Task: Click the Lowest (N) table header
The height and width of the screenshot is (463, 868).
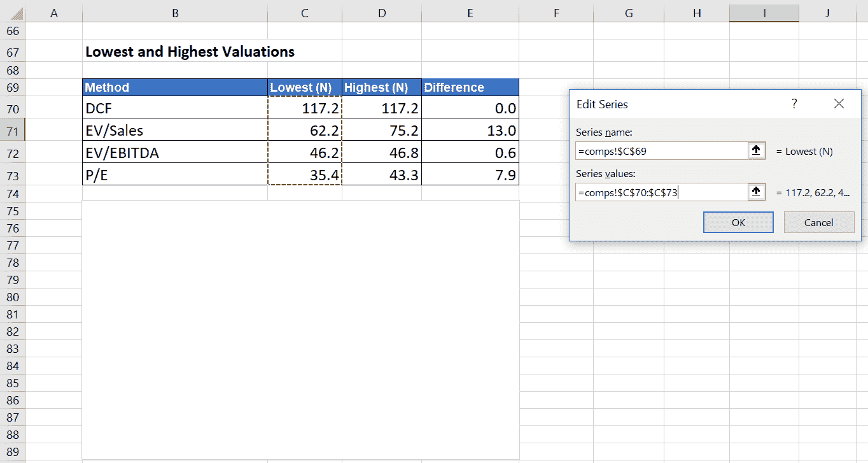Action: point(304,87)
